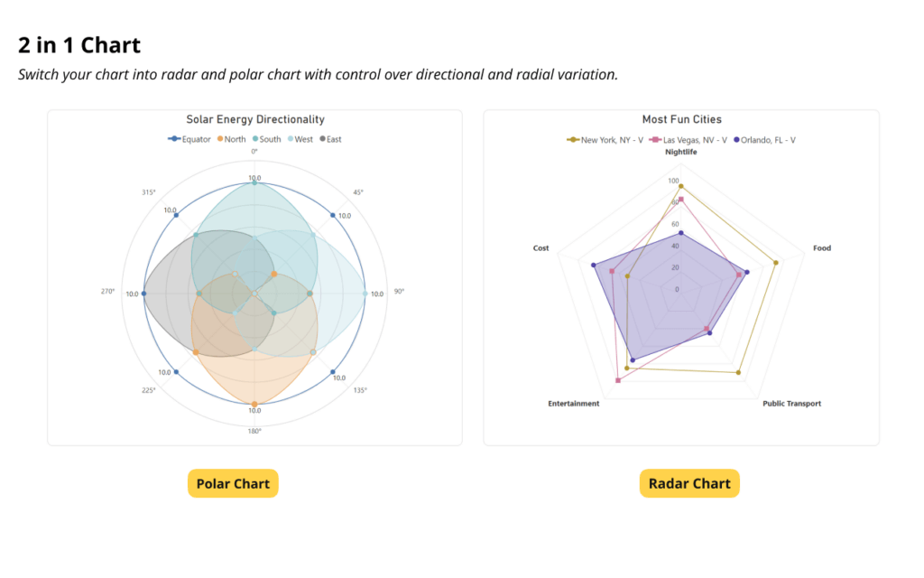Click the light-blue West legend marker icon

[291, 139]
